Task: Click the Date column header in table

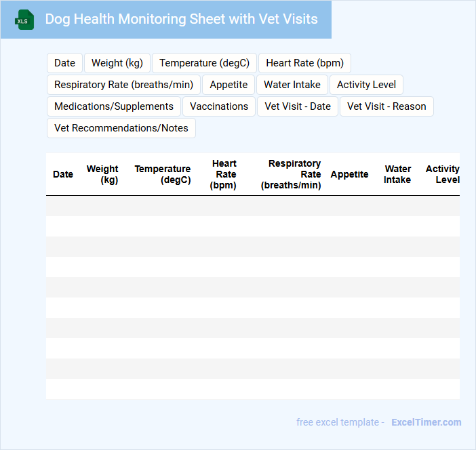Action: click(63, 174)
